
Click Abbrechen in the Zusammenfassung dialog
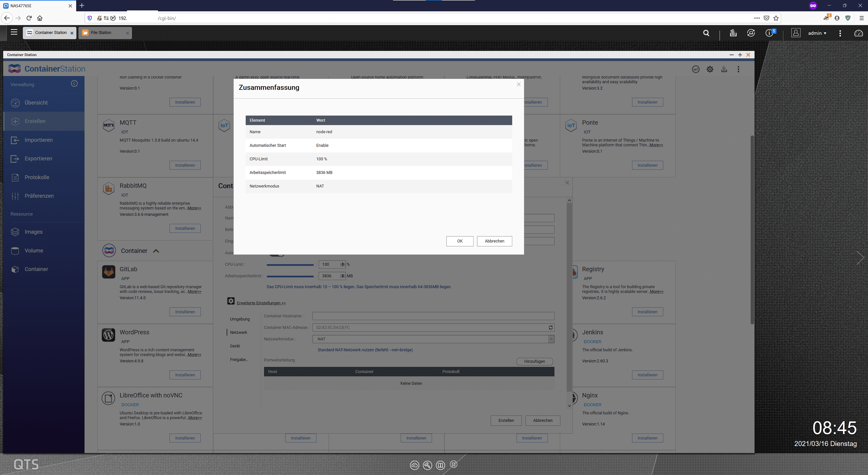[x=494, y=241]
